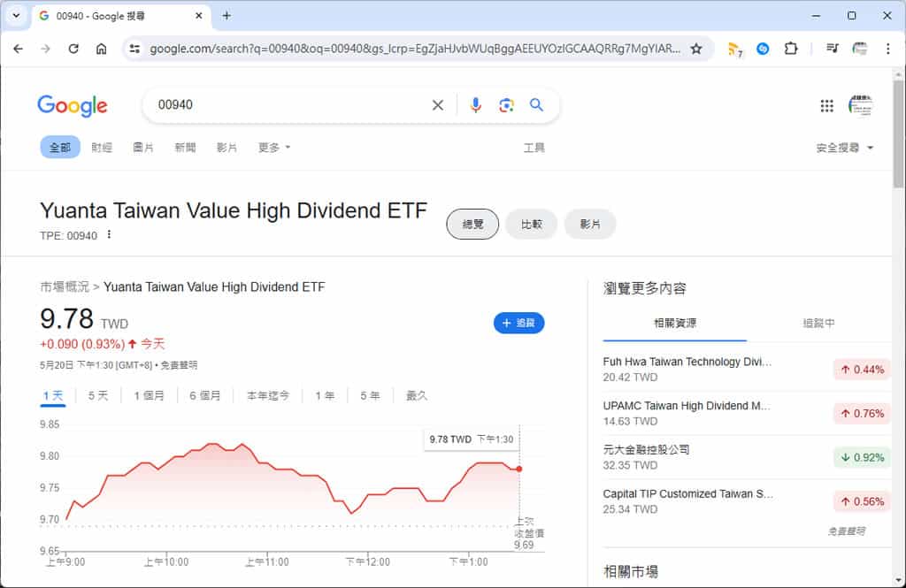Open the Extensions puzzle icon
The width and height of the screenshot is (906, 588).
click(x=791, y=50)
